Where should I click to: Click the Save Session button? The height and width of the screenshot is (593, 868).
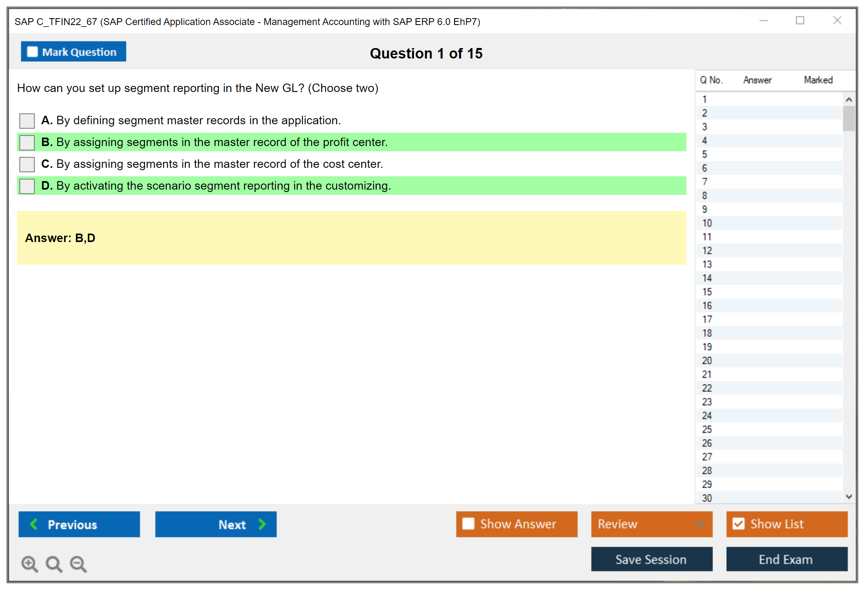point(651,559)
